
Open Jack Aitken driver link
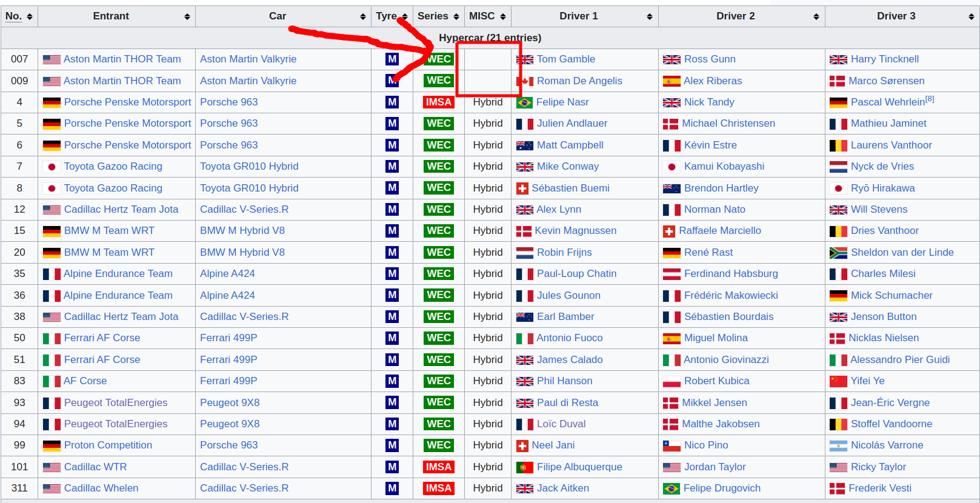tap(563, 488)
